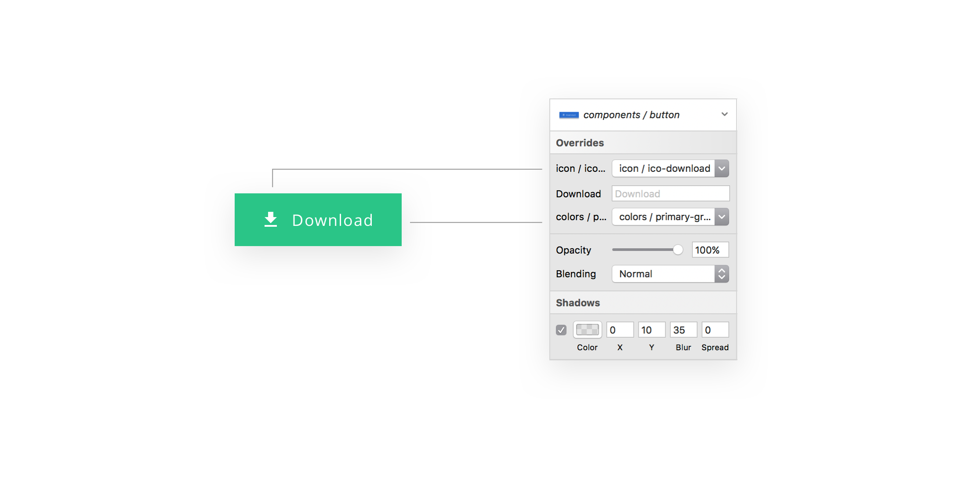
Task: Click the download arrow icon inside the green button
Action: tap(270, 220)
